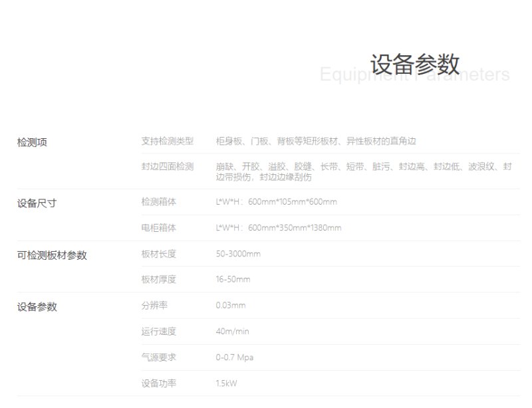Image resolution: width=532 pixels, height=408 pixels.
Task: Click the 封边四面检测 row label
Action: click(x=167, y=166)
